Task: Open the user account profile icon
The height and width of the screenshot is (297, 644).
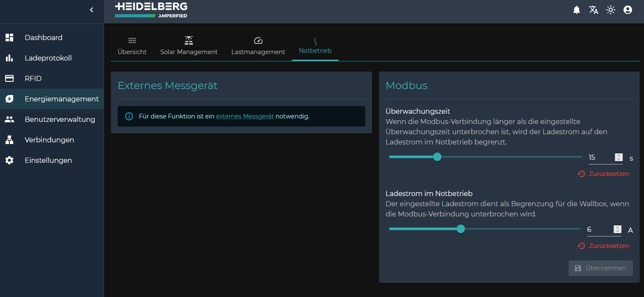Action: 627,10
